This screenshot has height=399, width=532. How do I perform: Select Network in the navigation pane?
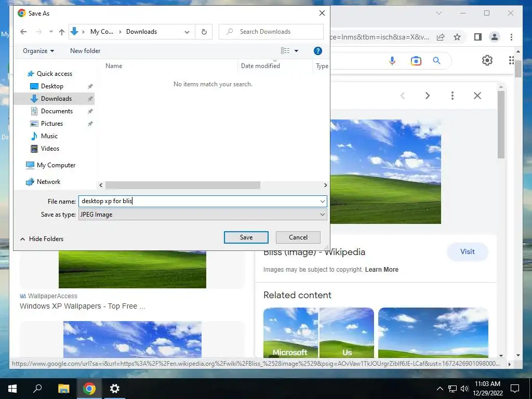tap(48, 182)
